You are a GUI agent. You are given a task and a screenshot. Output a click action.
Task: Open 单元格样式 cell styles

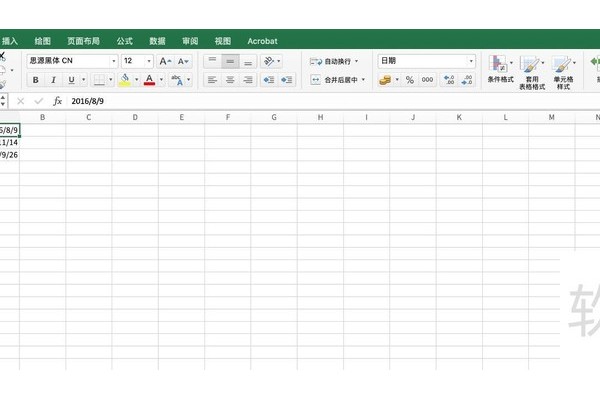563,72
